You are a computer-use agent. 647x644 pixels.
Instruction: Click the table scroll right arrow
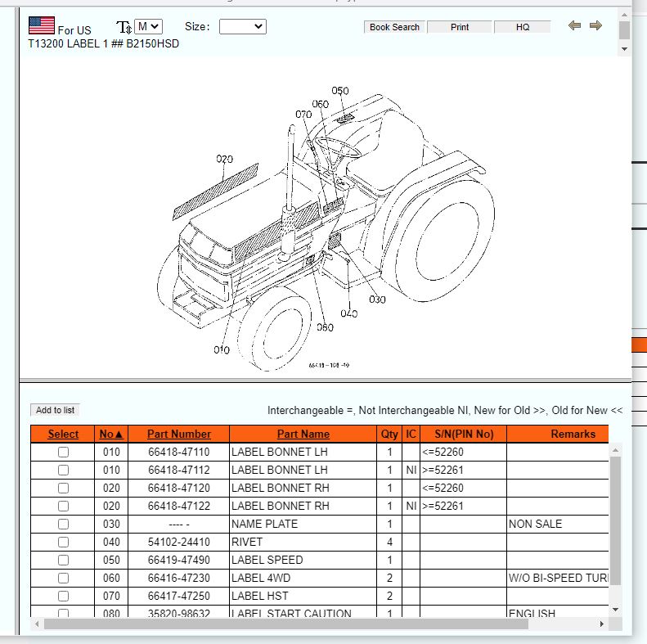pos(602,624)
